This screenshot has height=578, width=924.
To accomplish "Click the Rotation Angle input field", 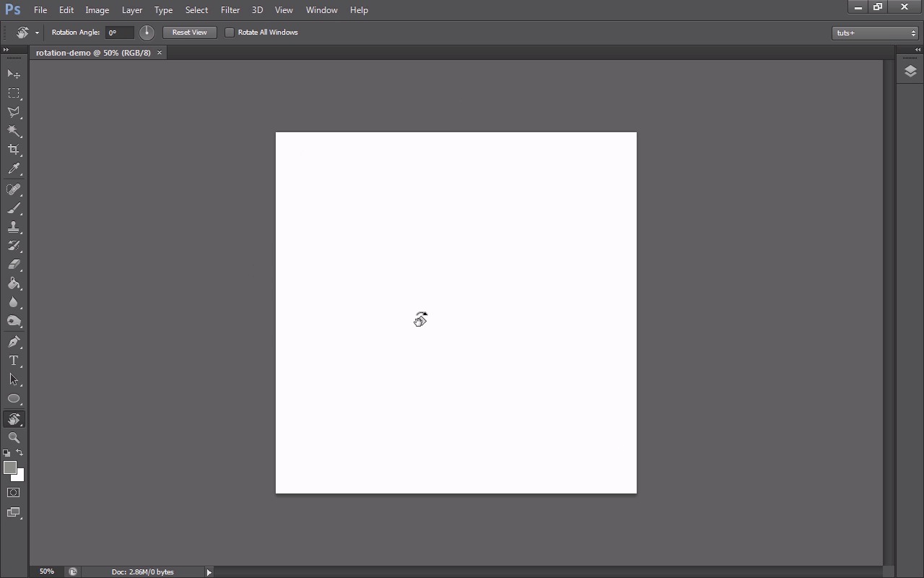I will coord(120,33).
